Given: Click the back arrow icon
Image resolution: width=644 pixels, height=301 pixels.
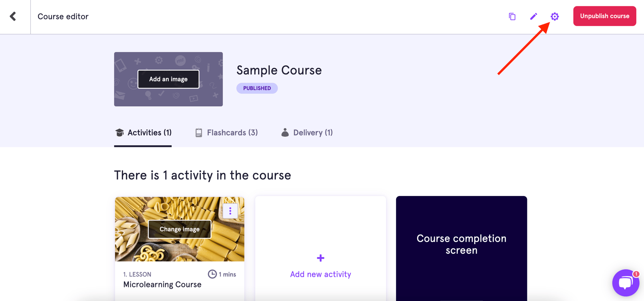Looking at the screenshot, I should (x=13, y=16).
